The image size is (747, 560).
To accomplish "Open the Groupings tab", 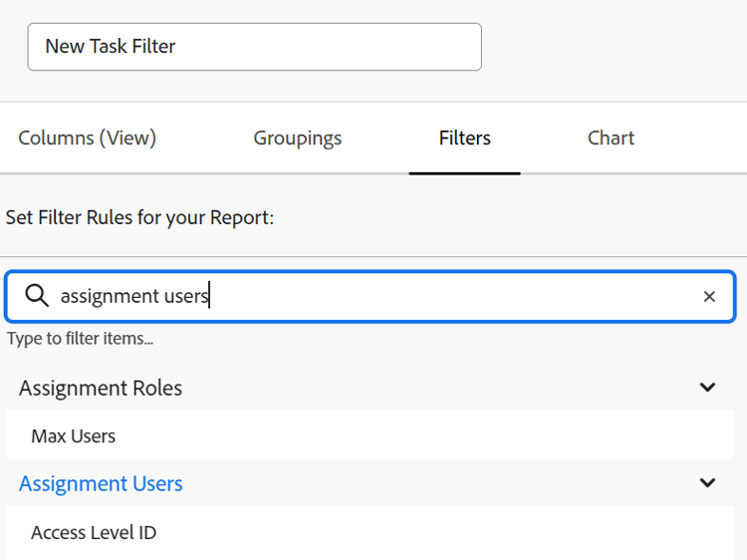I will pos(297,139).
